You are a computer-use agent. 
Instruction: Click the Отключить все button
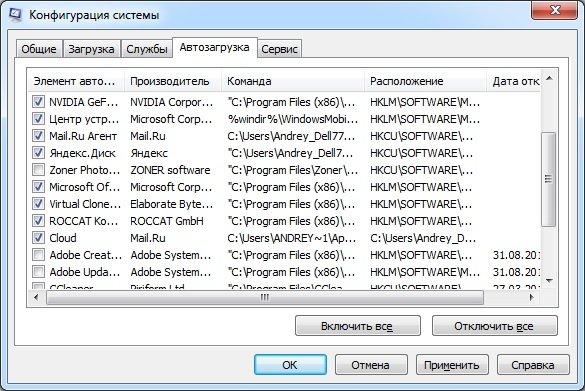[x=494, y=326]
